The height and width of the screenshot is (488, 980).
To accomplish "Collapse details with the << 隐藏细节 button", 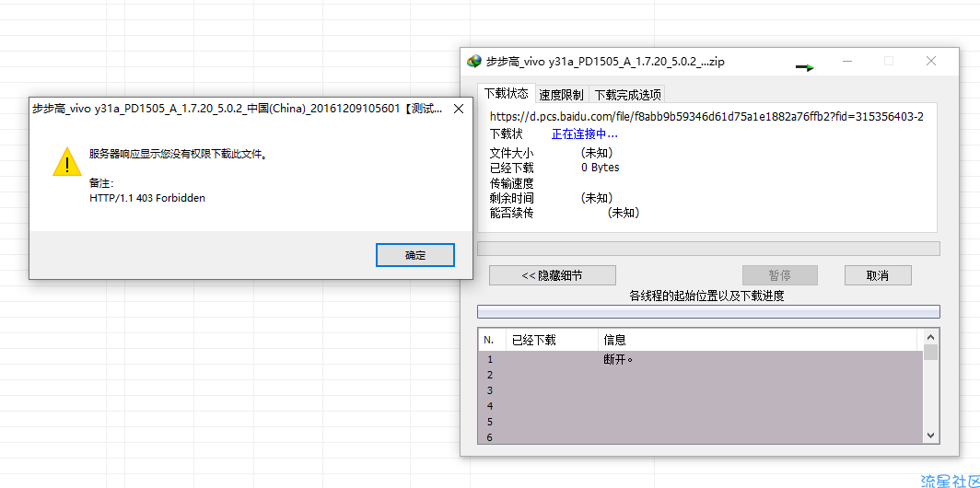I will click(552, 275).
